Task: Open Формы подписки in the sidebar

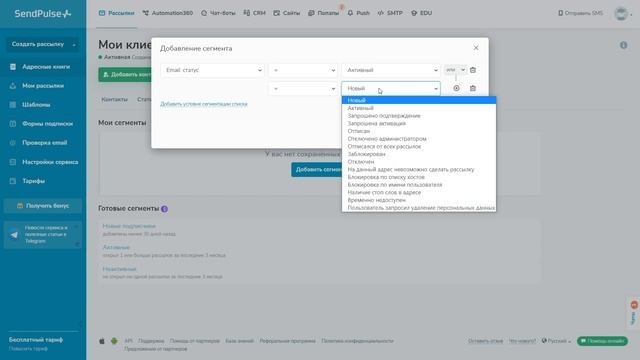Action: tap(47, 124)
